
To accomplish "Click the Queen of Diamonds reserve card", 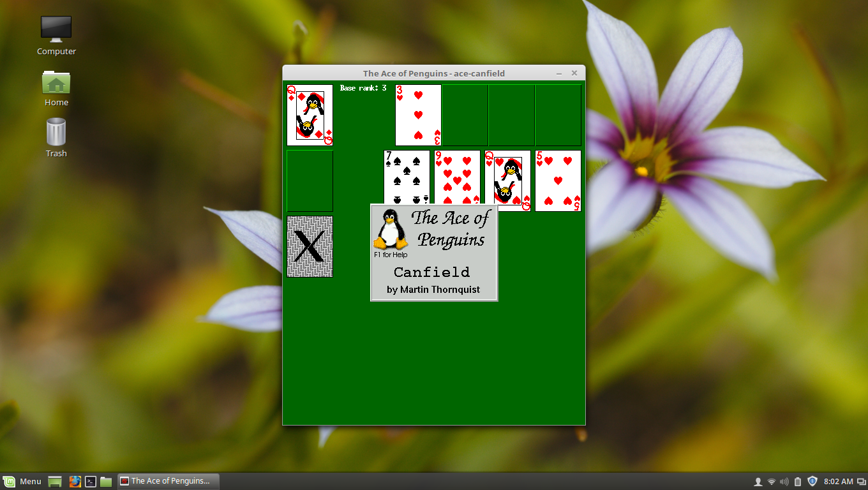I will (x=310, y=115).
